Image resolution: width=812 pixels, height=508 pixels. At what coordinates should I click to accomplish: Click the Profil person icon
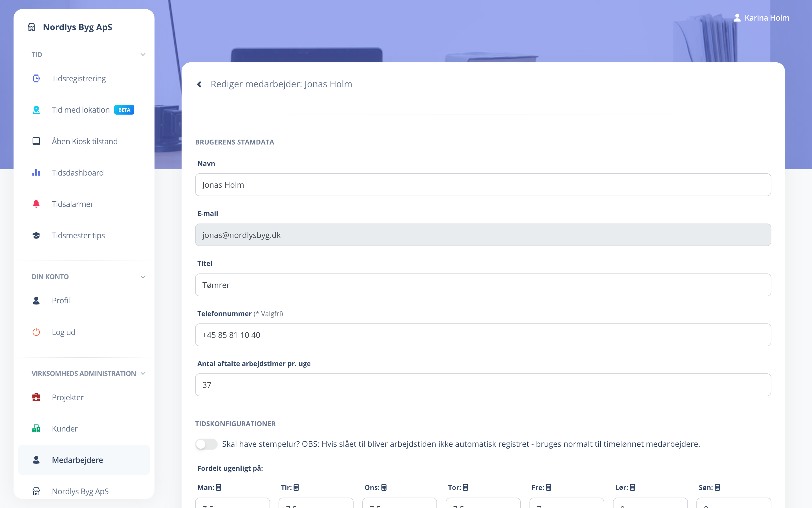pos(36,300)
